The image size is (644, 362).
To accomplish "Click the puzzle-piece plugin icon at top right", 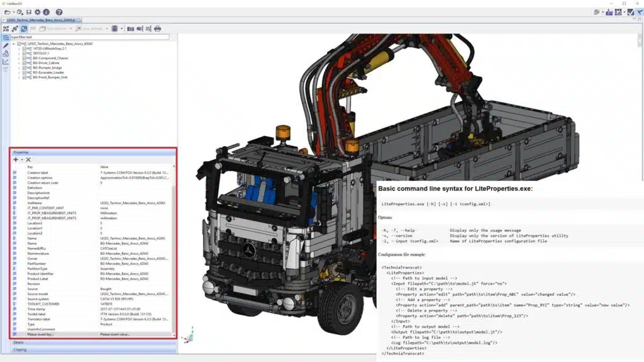I will coord(597,13).
